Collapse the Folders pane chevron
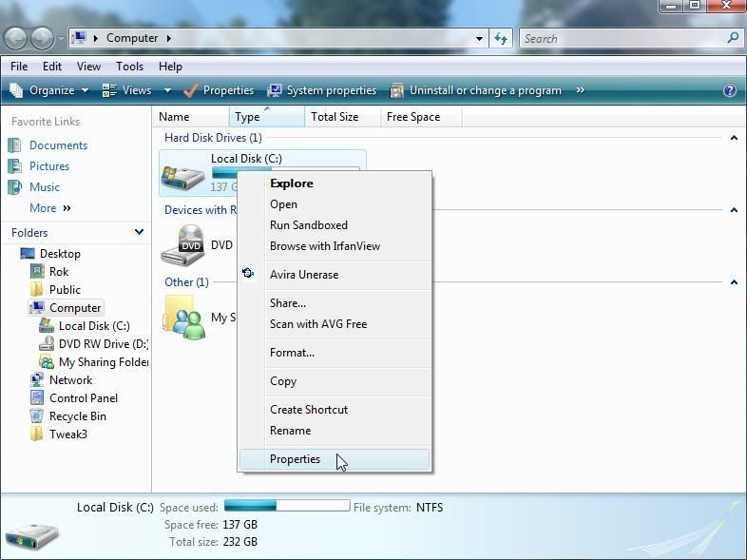This screenshot has height=560, width=747. tap(139, 232)
